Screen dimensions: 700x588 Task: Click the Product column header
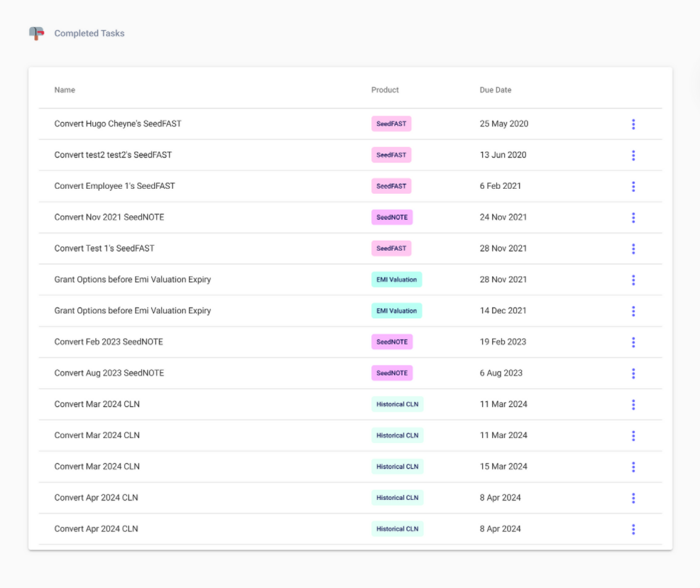385,89
